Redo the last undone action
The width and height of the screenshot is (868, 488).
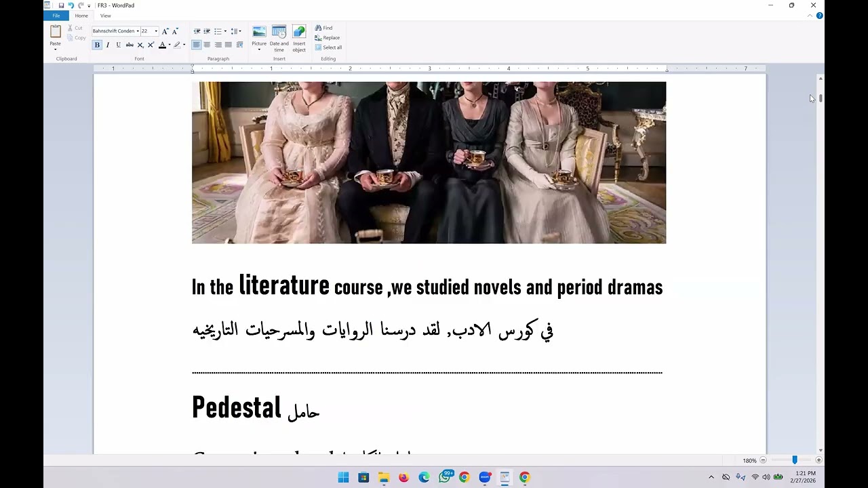coord(80,5)
